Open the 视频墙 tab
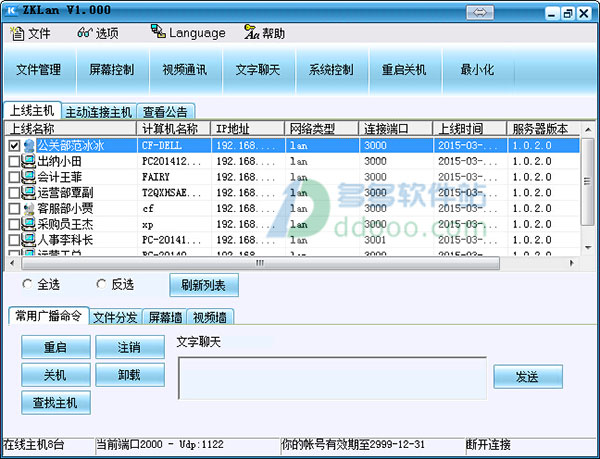The width and height of the screenshot is (600, 459). tap(210, 317)
